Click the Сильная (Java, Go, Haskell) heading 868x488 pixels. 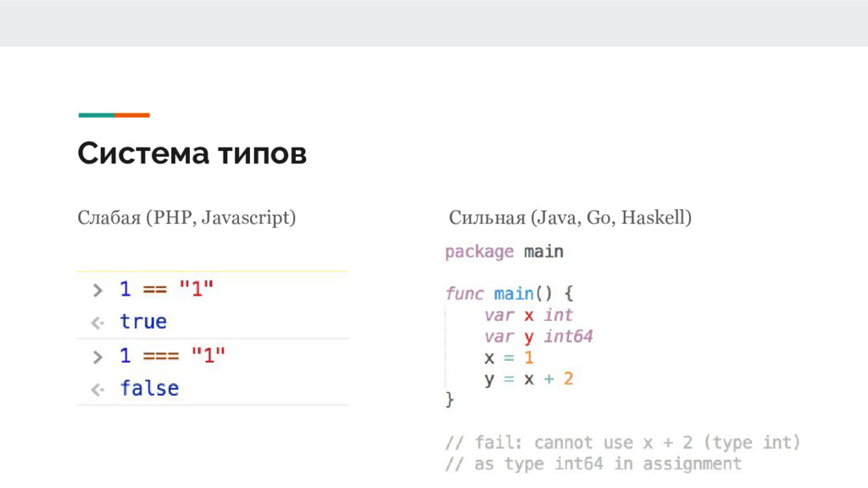570,219
